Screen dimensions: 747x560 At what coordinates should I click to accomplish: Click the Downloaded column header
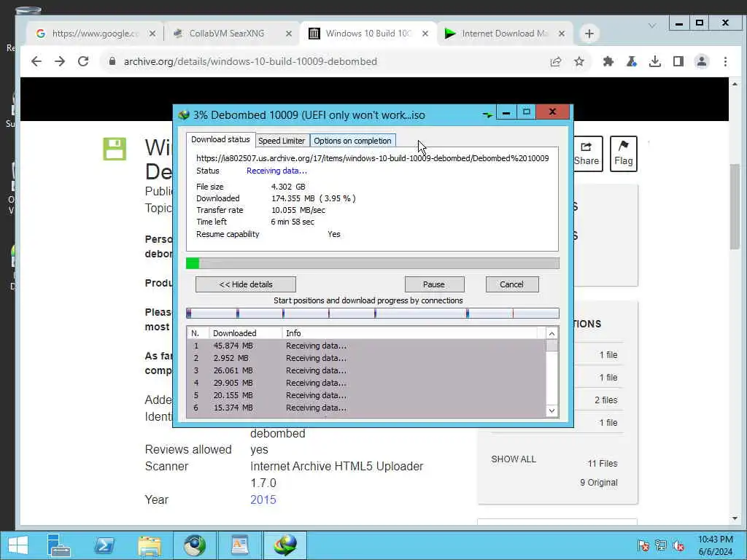click(x=246, y=332)
